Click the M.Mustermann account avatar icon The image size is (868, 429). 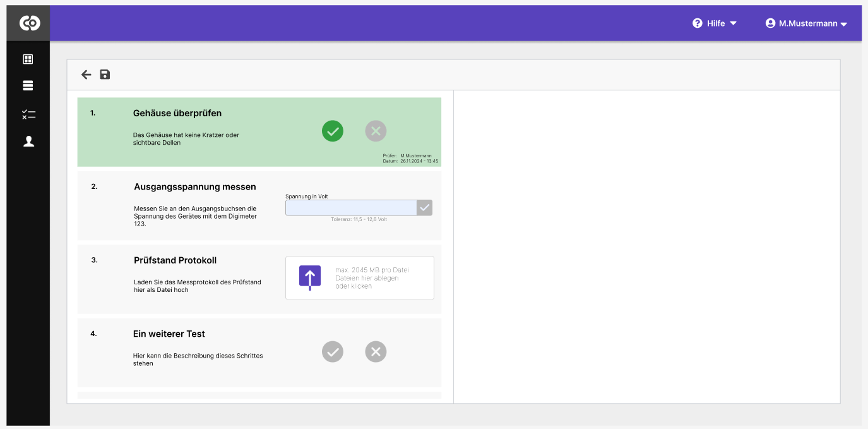[x=770, y=23]
